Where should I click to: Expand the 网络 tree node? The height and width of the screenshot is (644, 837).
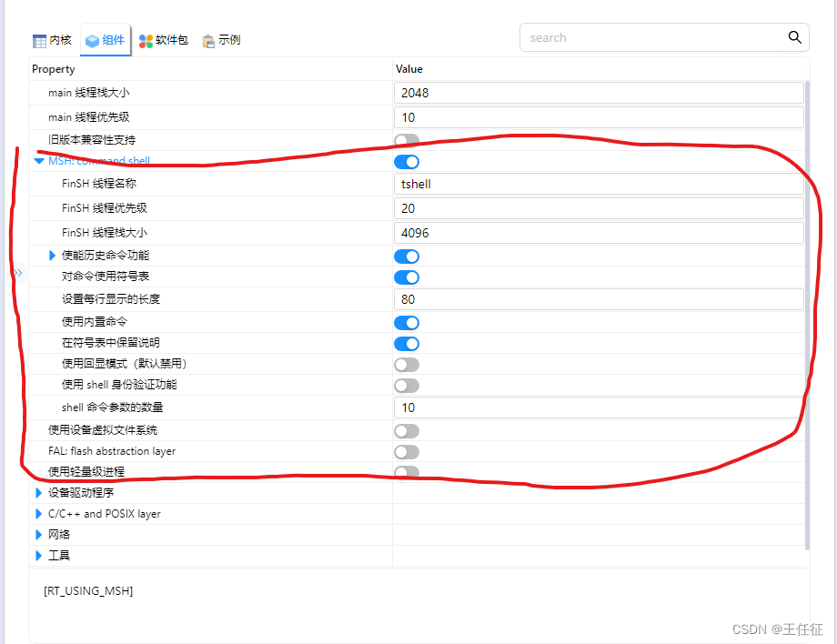coord(40,534)
